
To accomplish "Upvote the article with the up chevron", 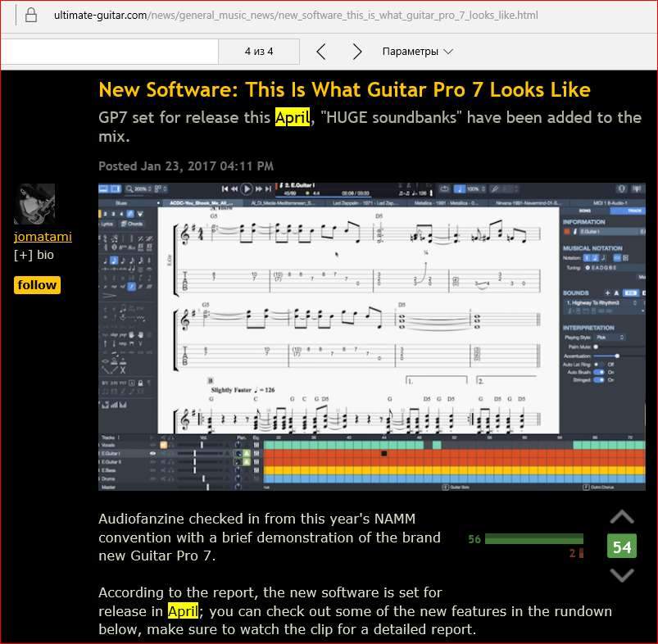I will click(x=622, y=517).
